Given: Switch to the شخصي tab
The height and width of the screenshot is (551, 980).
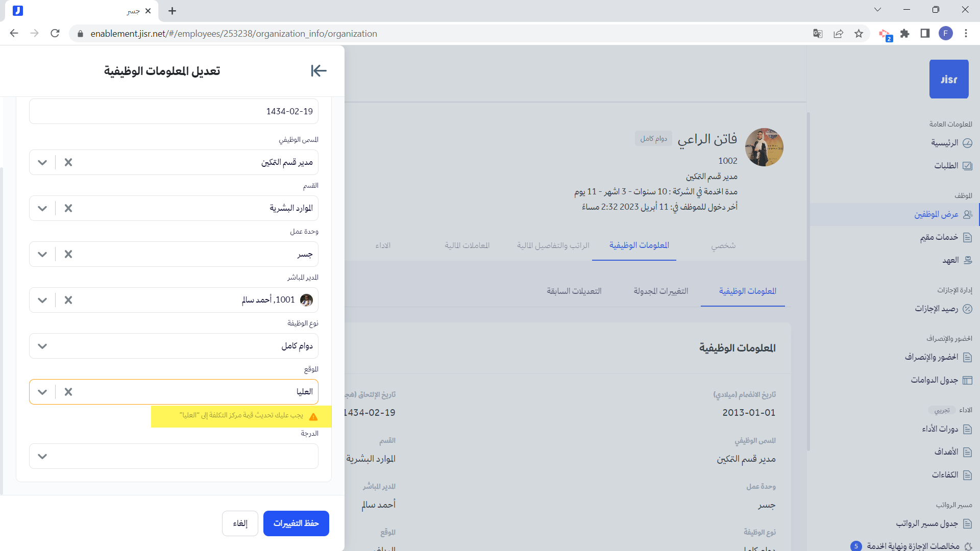Looking at the screenshot, I should click(x=723, y=246).
